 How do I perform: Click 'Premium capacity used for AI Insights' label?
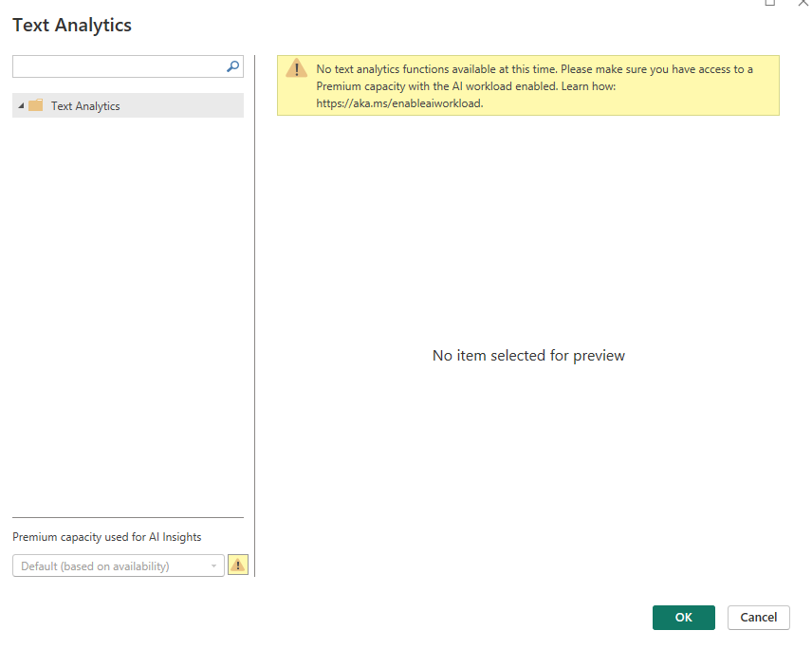pyautogui.click(x=106, y=537)
